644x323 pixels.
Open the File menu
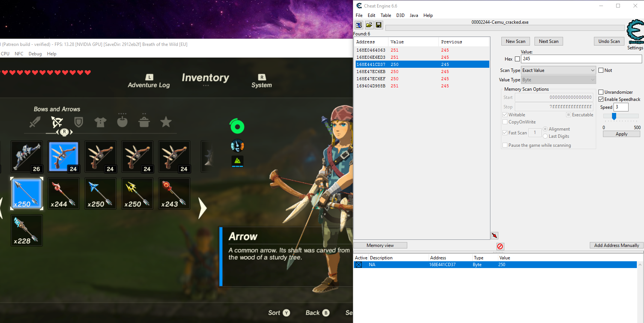point(359,15)
